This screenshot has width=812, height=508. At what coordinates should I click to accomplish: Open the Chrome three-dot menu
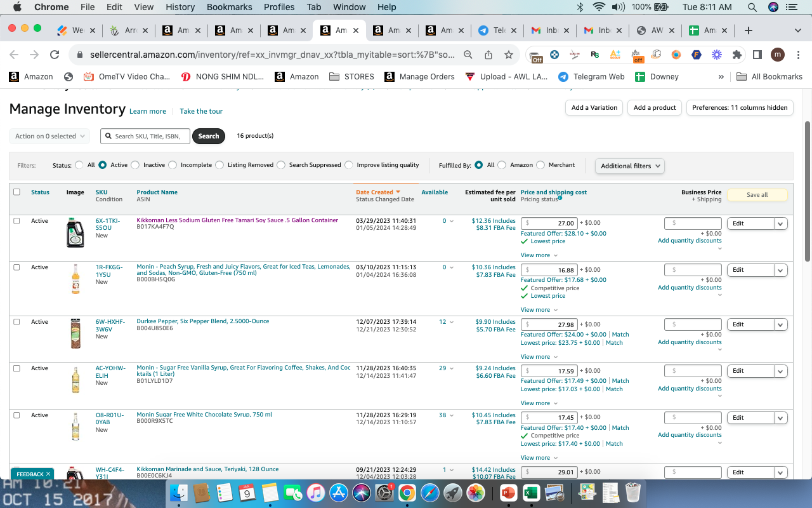tap(797, 55)
